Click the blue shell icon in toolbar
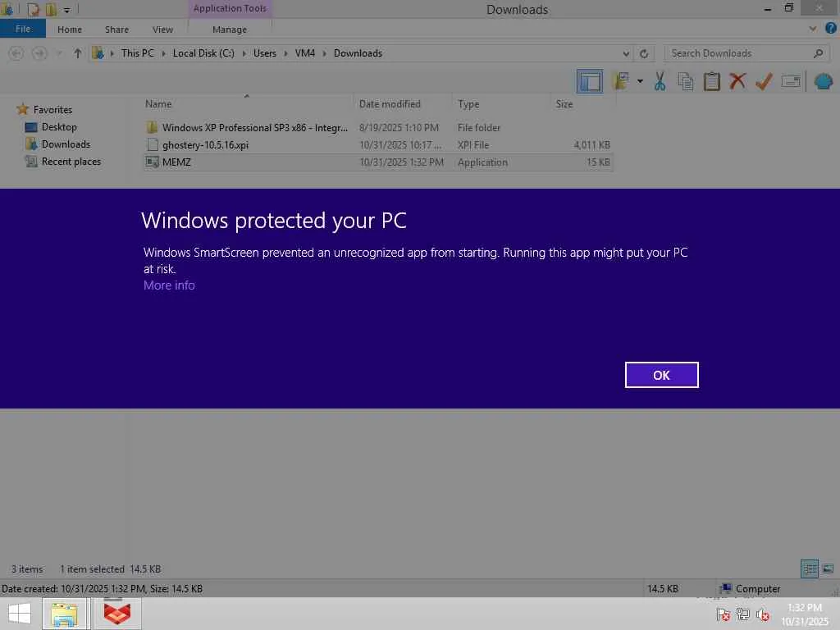Viewport: 840px width, 630px height. [824, 81]
